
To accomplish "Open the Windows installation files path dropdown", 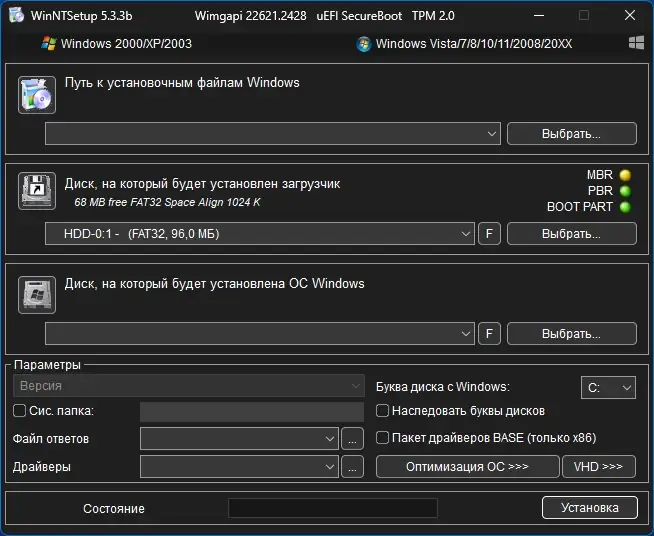I will (x=273, y=133).
